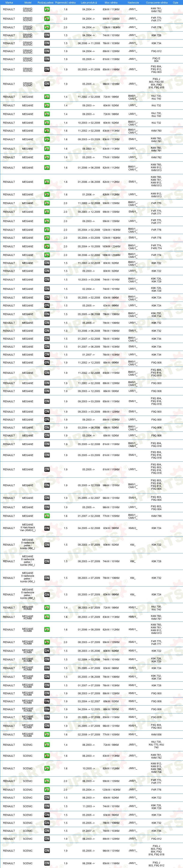The width and height of the screenshot is (183, 868).
Task: Select production years '08.2003 -> 05.2006'
Action: (x=89, y=651)
